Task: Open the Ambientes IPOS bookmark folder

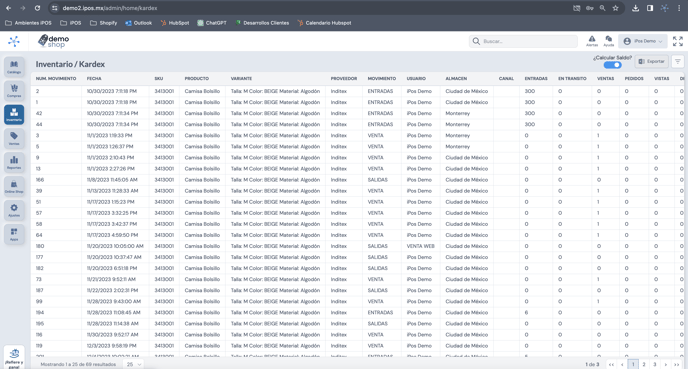Action: pyautogui.click(x=29, y=23)
